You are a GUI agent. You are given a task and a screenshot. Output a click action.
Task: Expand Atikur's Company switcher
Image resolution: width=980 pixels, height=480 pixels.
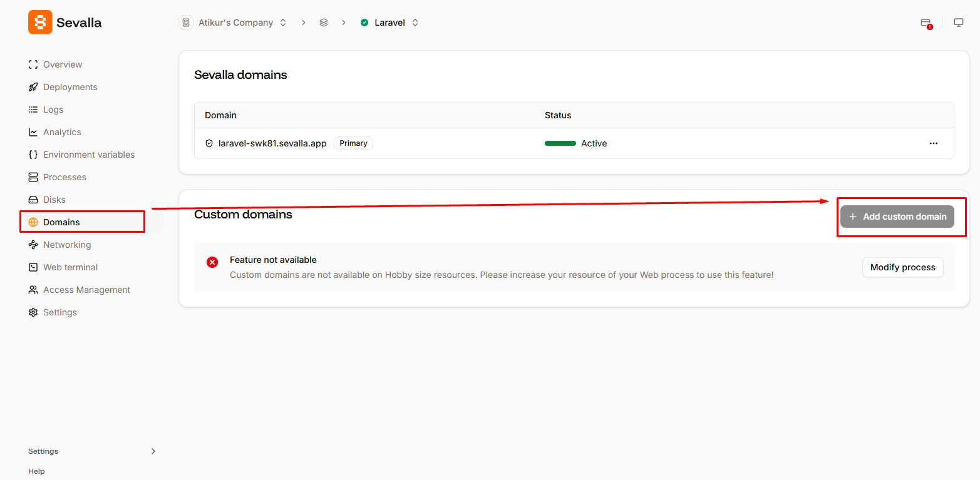click(282, 22)
